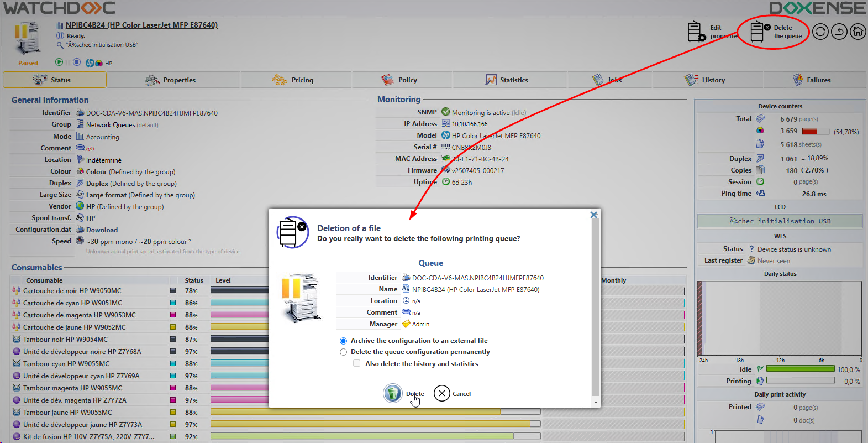The width and height of the screenshot is (868, 443).
Task: Open the Status tab
Action: pyautogui.click(x=55, y=80)
